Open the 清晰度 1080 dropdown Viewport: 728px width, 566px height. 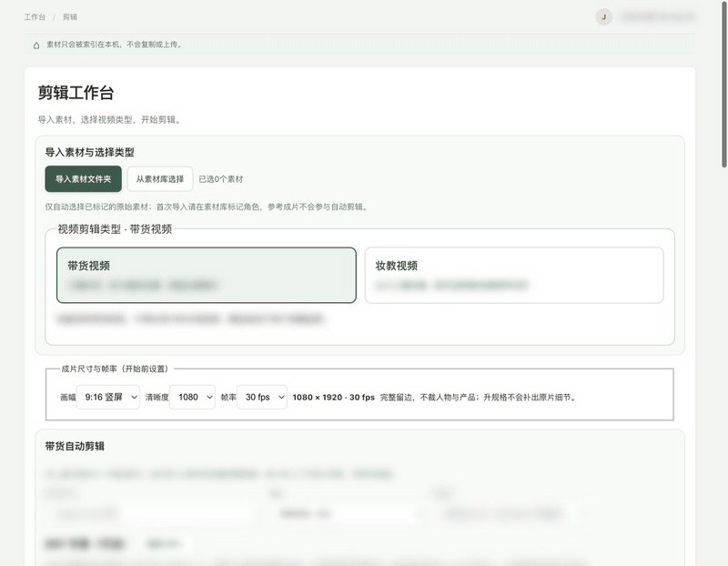coord(192,397)
